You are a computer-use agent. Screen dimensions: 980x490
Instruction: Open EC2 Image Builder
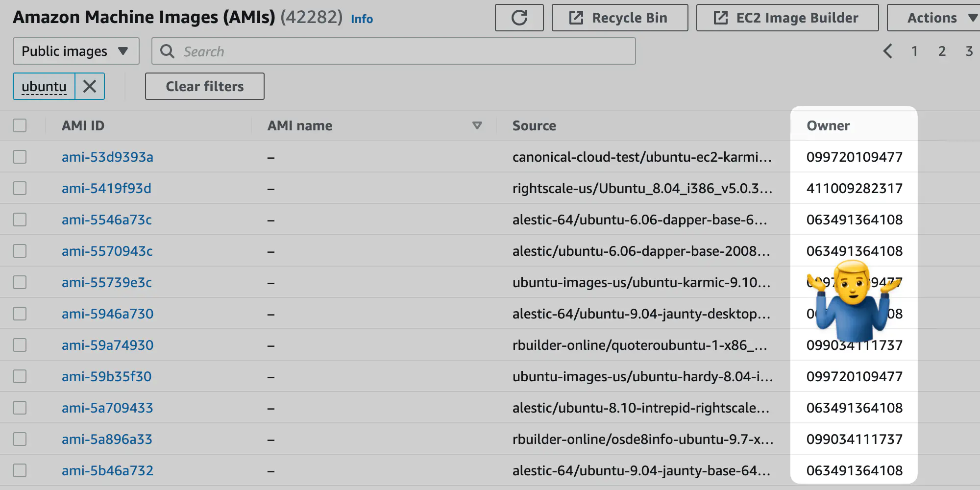coord(787,18)
